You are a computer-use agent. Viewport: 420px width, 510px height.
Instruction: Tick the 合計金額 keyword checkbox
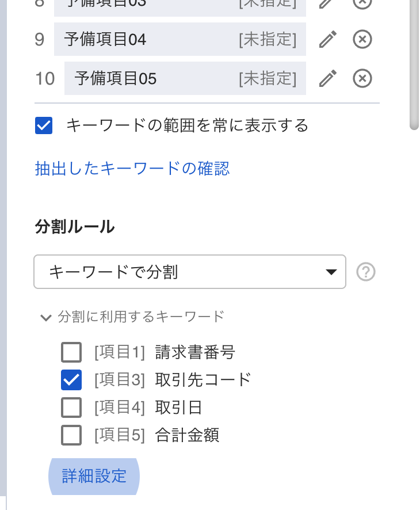tap(71, 435)
